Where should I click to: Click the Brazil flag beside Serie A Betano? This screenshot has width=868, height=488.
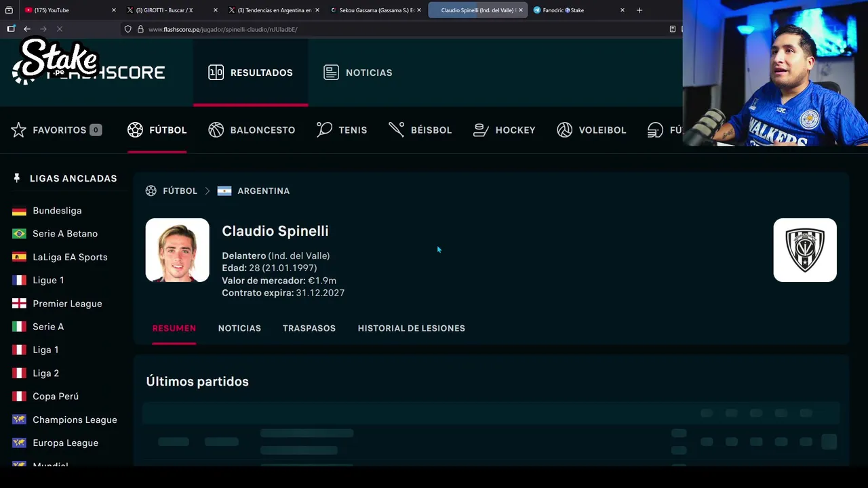point(19,234)
